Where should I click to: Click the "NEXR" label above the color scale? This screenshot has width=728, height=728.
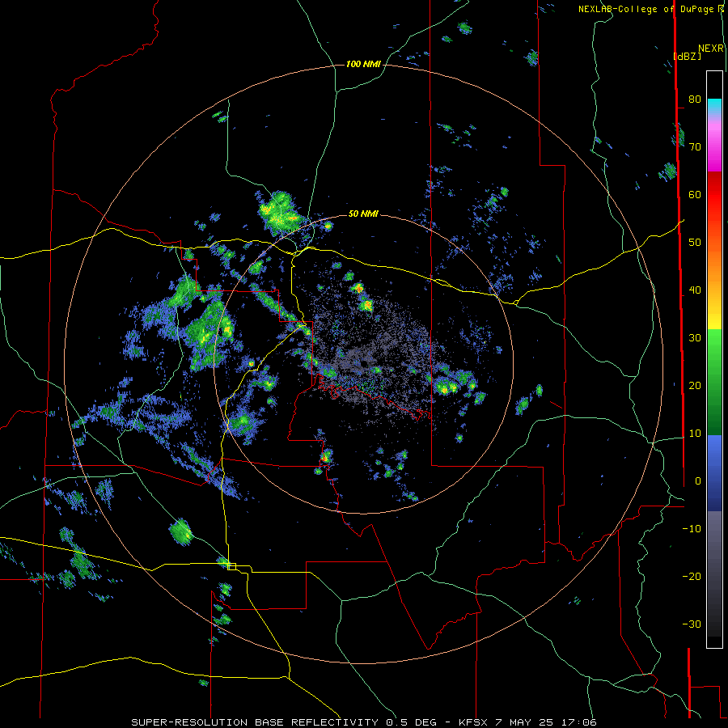pos(711,49)
